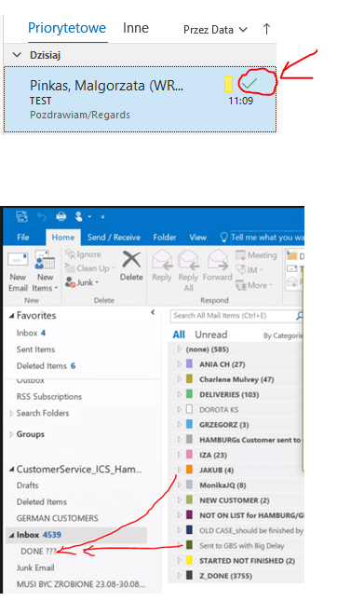Open the GERMAN CUSTOMERS folder
Screen dimensions: 364x615
coord(57,518)
